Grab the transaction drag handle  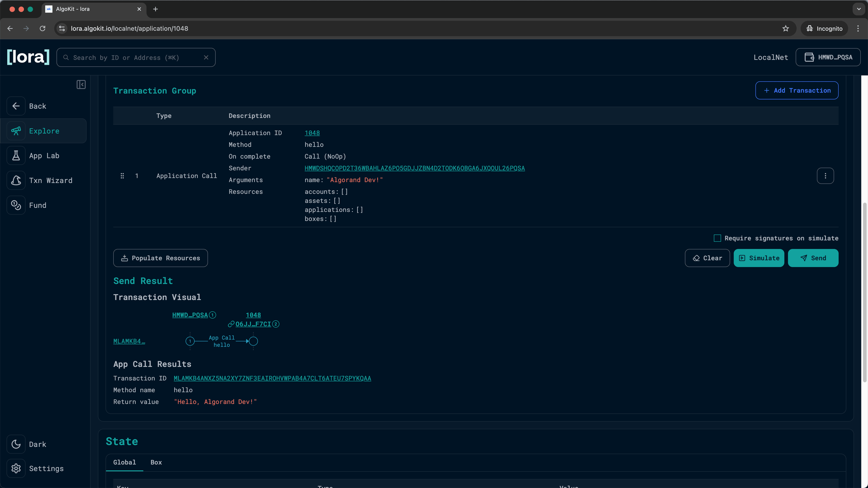tap(122, 176)
